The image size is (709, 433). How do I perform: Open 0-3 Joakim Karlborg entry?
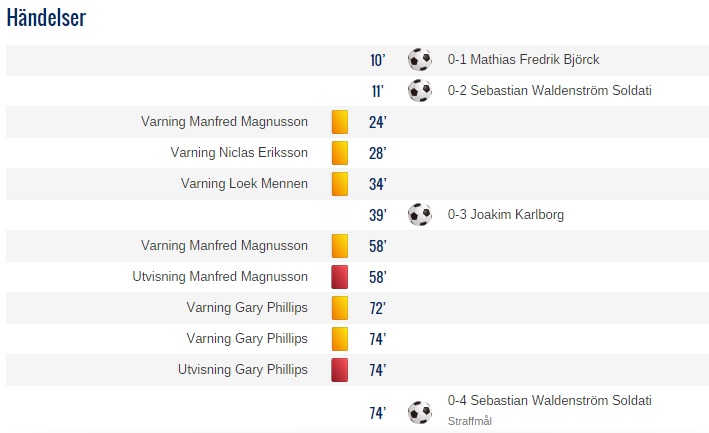(506, 214)
